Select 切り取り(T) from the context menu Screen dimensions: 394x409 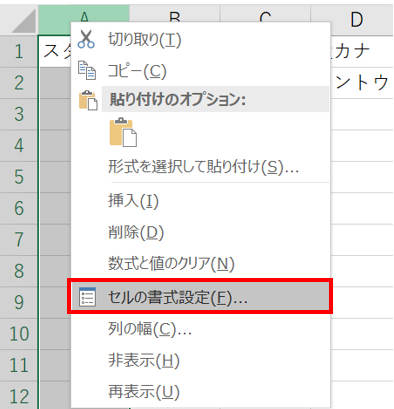pos(200,40)
